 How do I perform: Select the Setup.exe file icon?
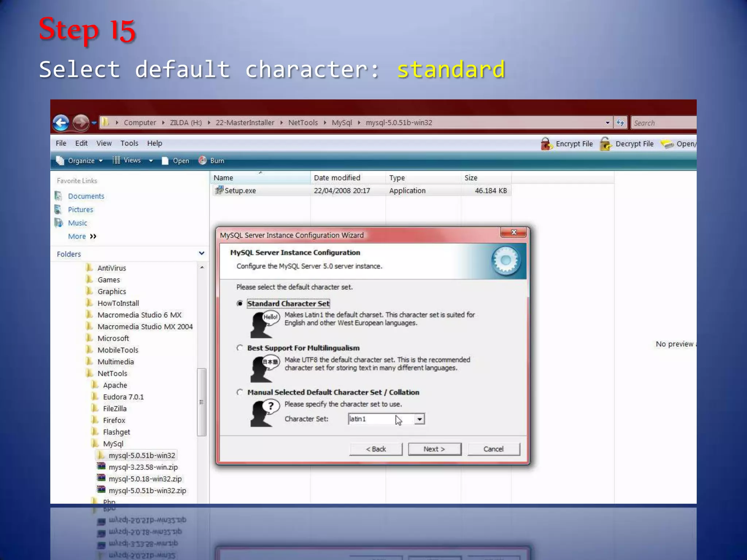click(219, 190)
